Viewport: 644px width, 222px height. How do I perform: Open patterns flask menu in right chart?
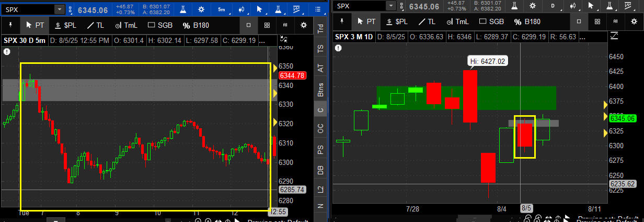pyautogui.click(x=610, y=5)
